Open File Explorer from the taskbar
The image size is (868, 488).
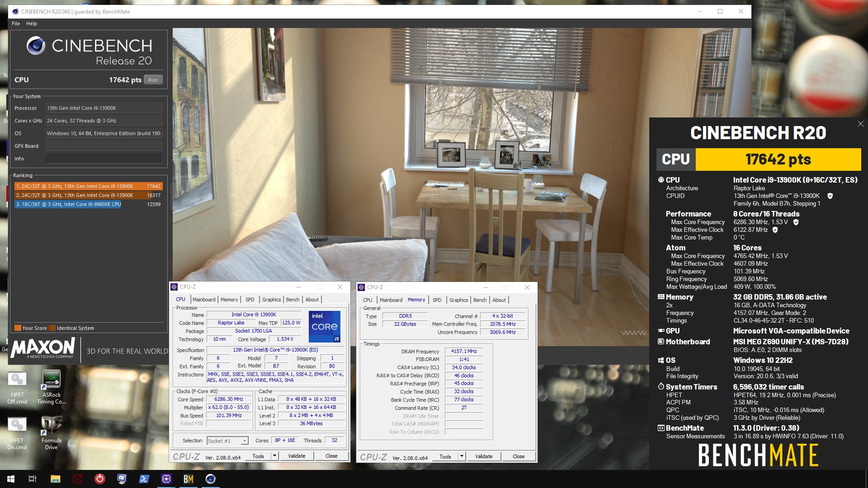click(x=55, y=479)
